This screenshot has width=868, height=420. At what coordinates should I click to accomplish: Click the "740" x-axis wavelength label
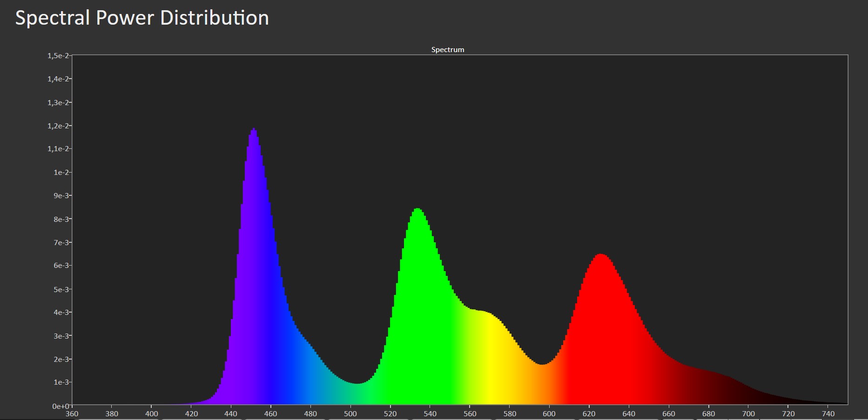click(828, 413)
